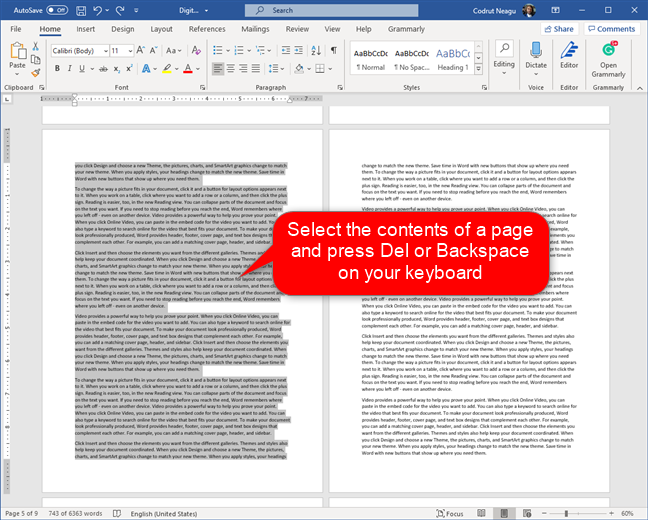
Task: Toggle the AutoSave switch
Action: coord(57,10)
